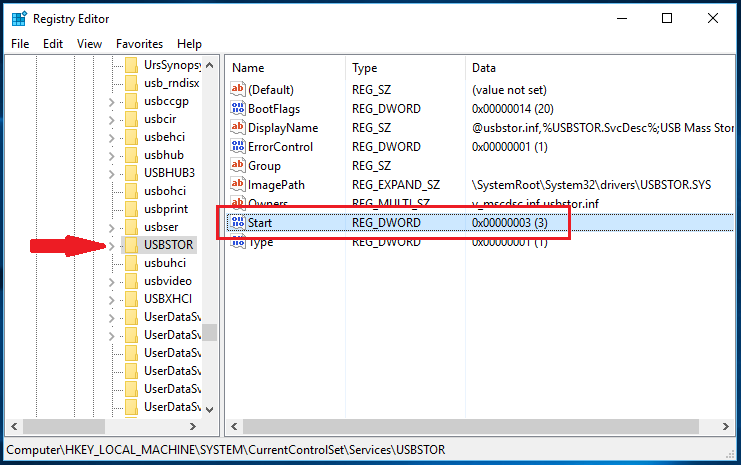Screen dimensions: 741x465
Task: Click the BootFlags DWORD value icon
Action: [x=238, y=108]
